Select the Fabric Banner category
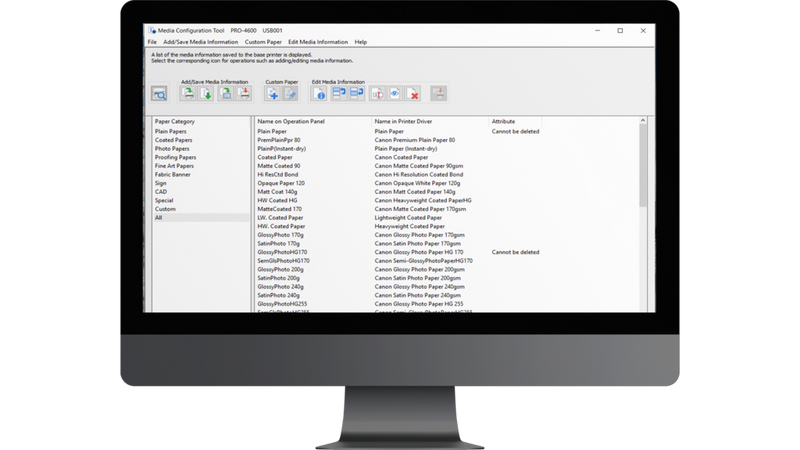Image resolution: width=800 pixels, height=450 pixels. click(172, 174)
